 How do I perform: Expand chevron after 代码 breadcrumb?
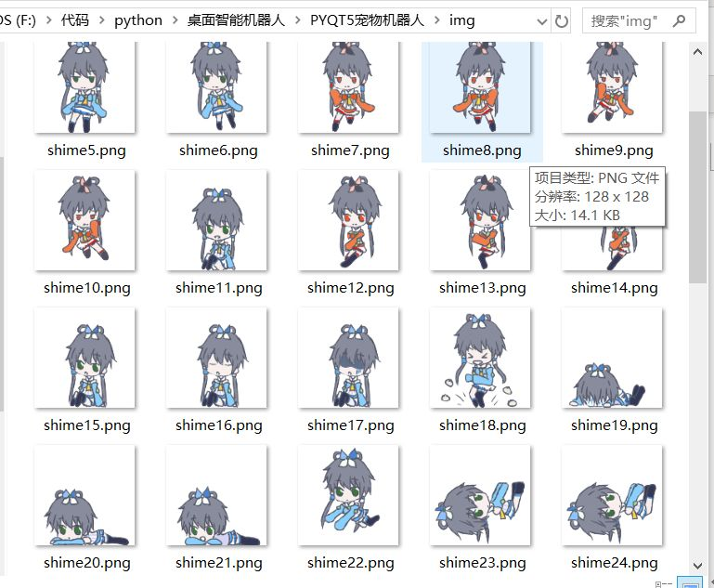(102, 20)
